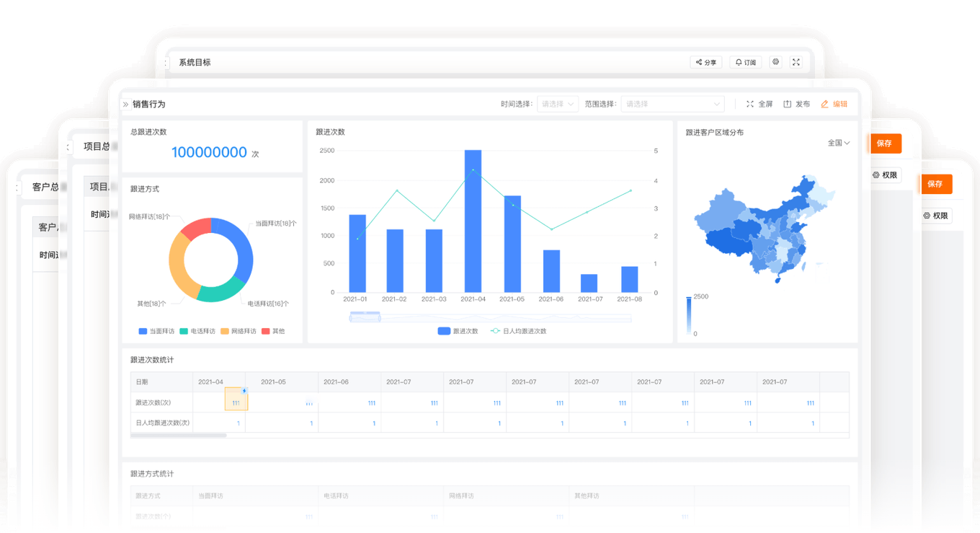Click the 订阅 button in 系统目标 window
Screen dimensions: 980x533
[x=746, y=63]
